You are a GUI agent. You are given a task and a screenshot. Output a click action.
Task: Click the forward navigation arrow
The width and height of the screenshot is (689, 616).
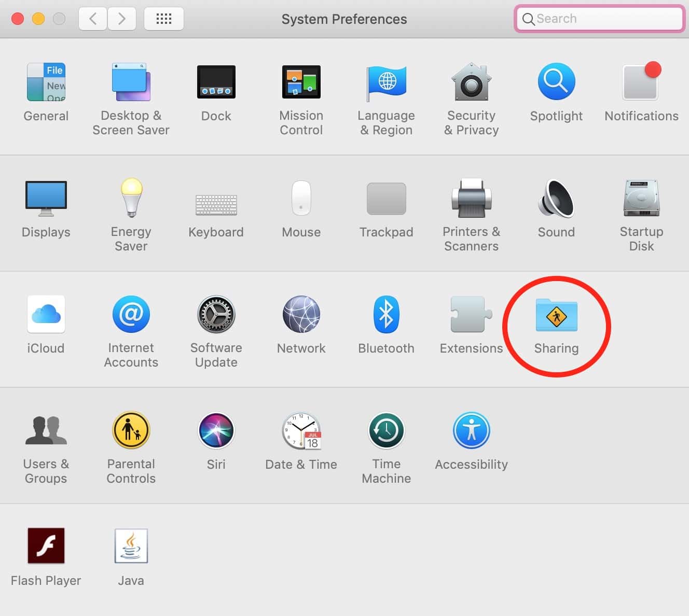[x=122, y=19]
